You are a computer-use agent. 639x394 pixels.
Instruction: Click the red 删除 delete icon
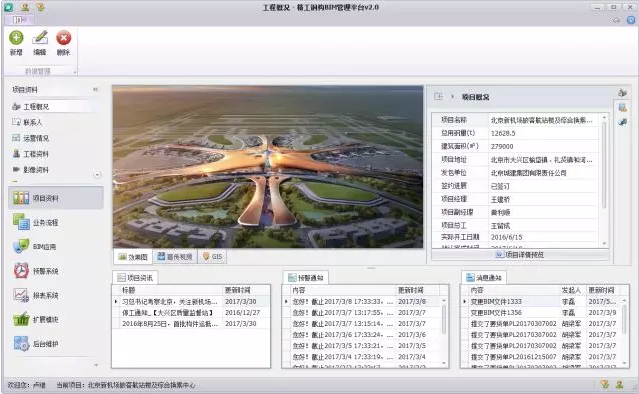[x=63, y=38]
